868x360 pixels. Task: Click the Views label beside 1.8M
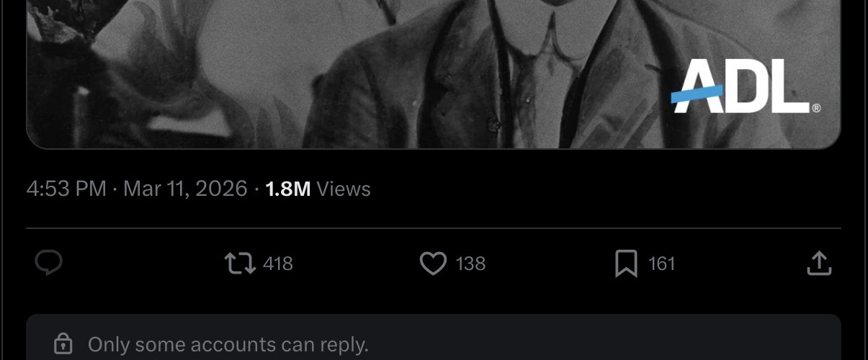pyautogui.click(x=344, y=189)
